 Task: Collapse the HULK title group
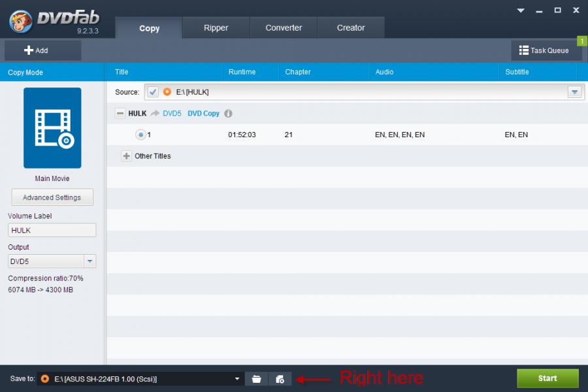[x=120, y=113]
